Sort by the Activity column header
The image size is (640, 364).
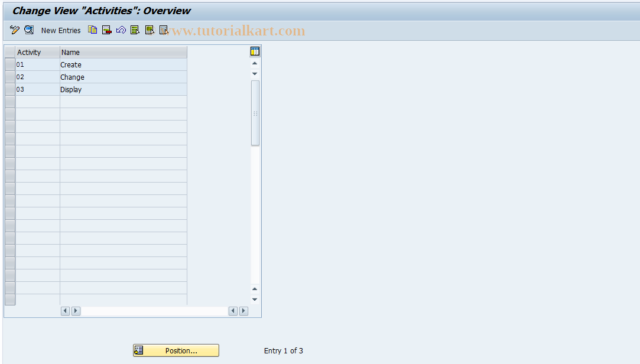38,52
